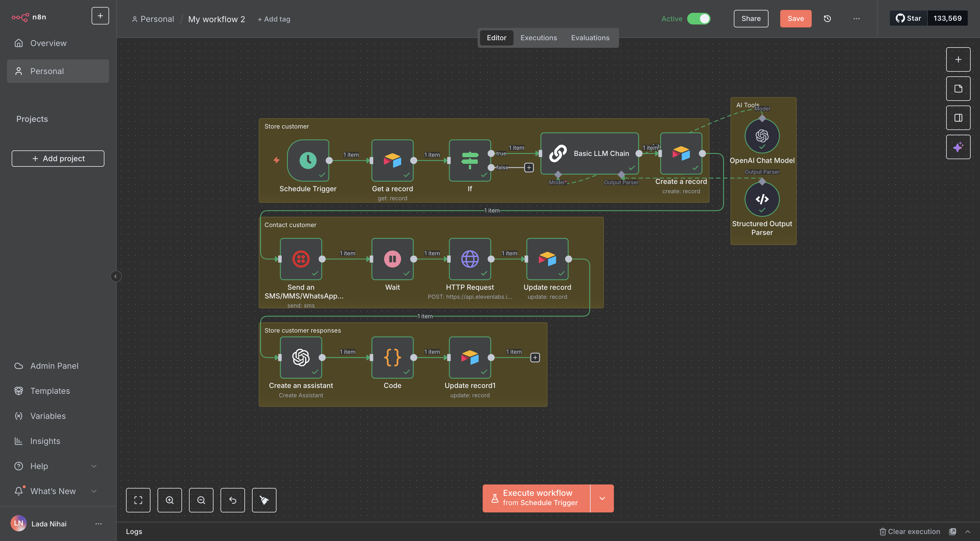The width and height of the screenshot is (980, 541).
Task: Execute workflow from Schedule Trigger
Action: tap(536, 498)
